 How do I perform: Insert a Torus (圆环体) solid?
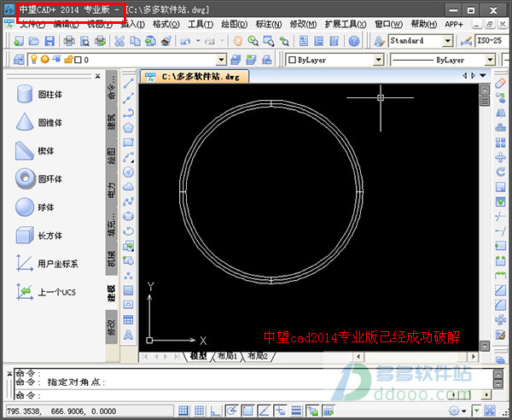click(39, 178)
